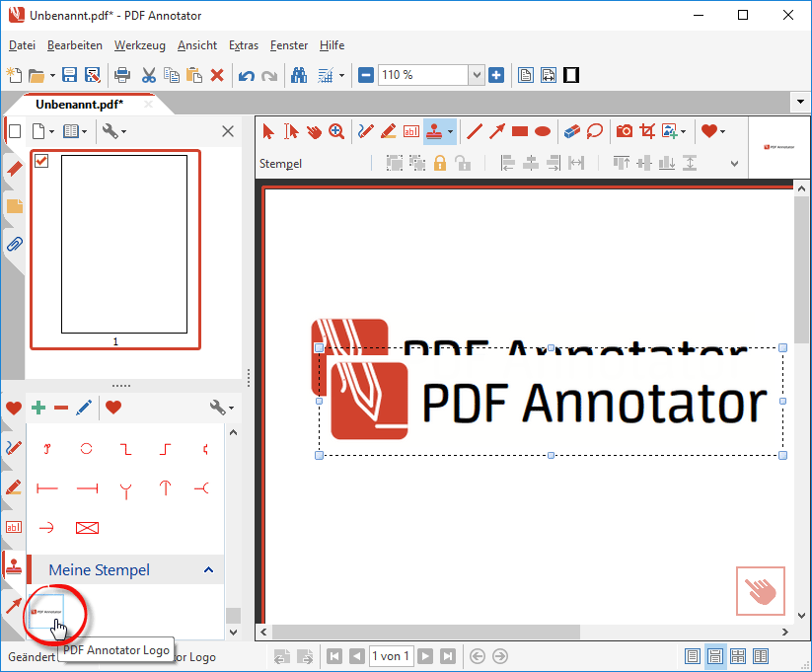The width and height of the screenshot is (812, 672).
Task: Zoom out with the blue minus button
Action: point(366,76)
